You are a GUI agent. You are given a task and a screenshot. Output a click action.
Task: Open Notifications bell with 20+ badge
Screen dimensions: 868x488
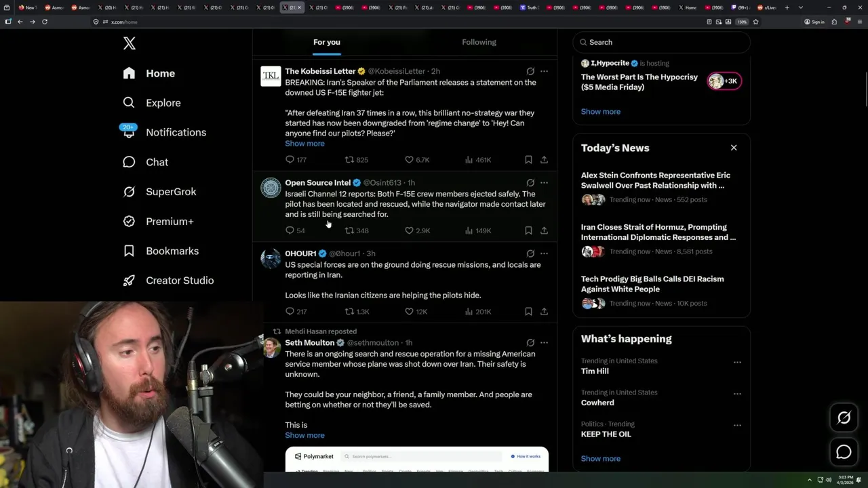(129, 132)
